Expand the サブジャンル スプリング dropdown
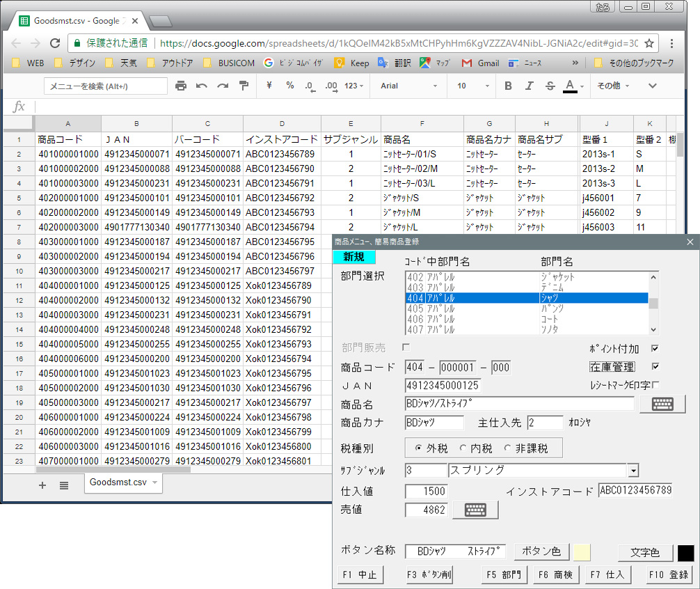 [633, 471]
